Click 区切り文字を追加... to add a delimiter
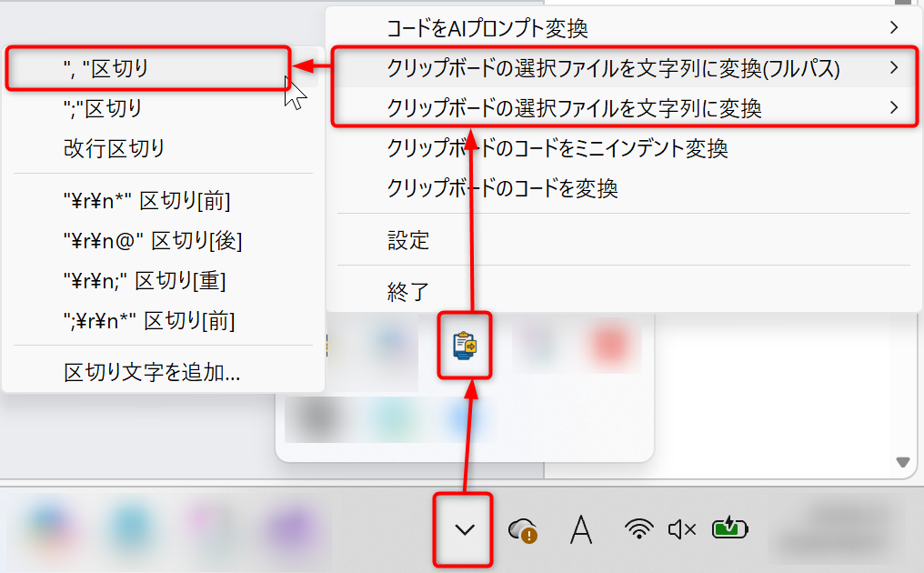The image size is (924, 573). click(152, 372)
